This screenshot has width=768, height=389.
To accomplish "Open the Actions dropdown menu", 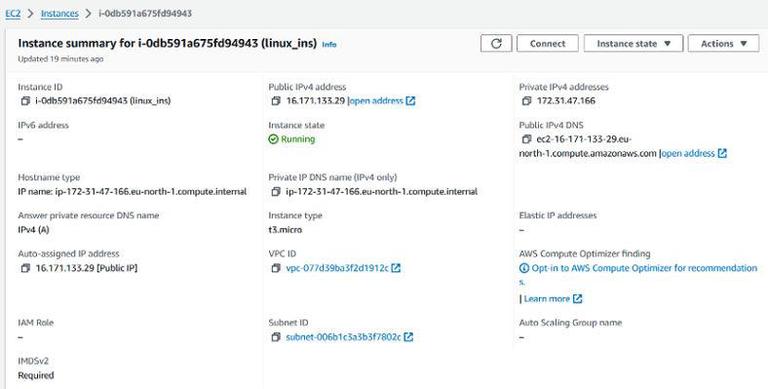I will 723,44.
